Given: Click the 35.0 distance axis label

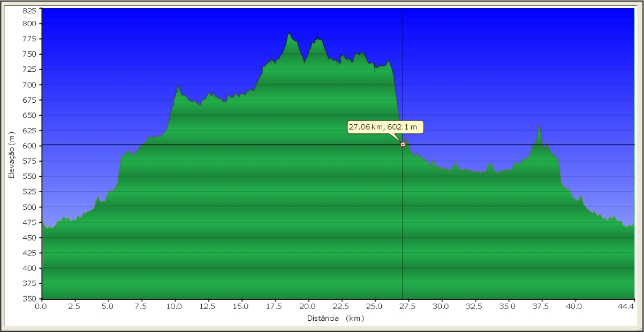Looking at the screenshot, I should pyautogui.click(x=508, y=307).
